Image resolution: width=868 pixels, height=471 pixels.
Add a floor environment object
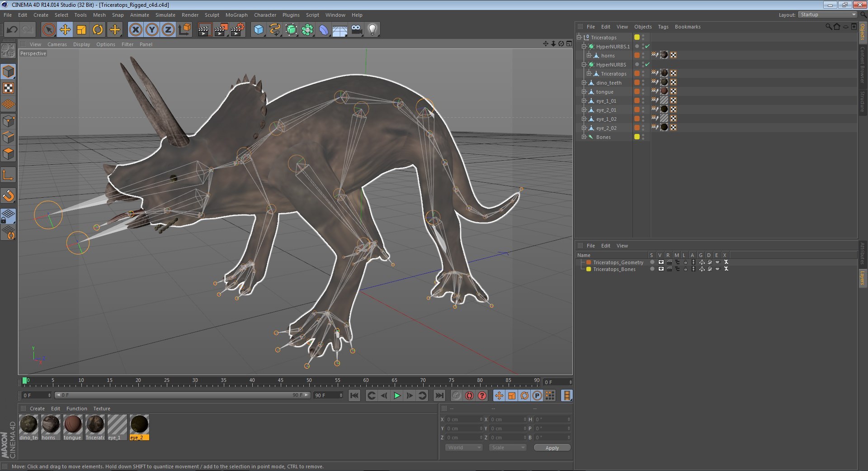click(x=340, y=30)
